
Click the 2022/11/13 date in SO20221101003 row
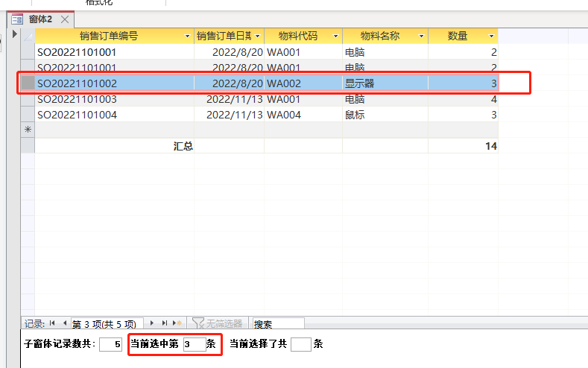[x=229, y=99]
